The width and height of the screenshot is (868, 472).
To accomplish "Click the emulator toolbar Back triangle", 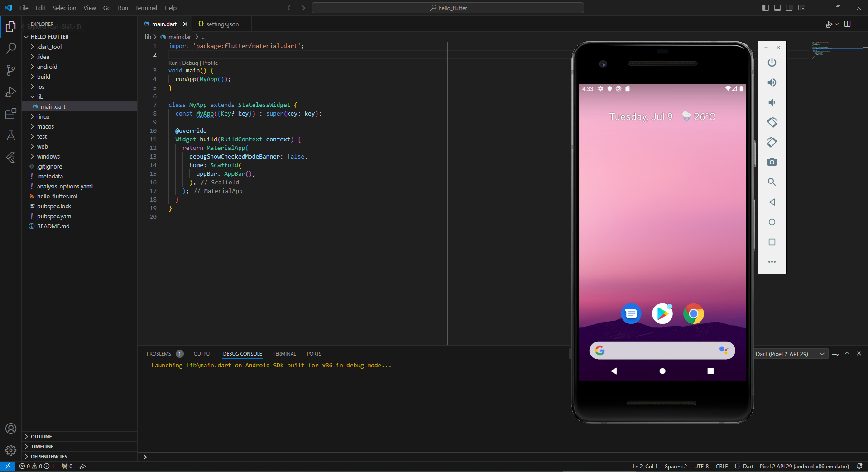I will pos(772,202).
